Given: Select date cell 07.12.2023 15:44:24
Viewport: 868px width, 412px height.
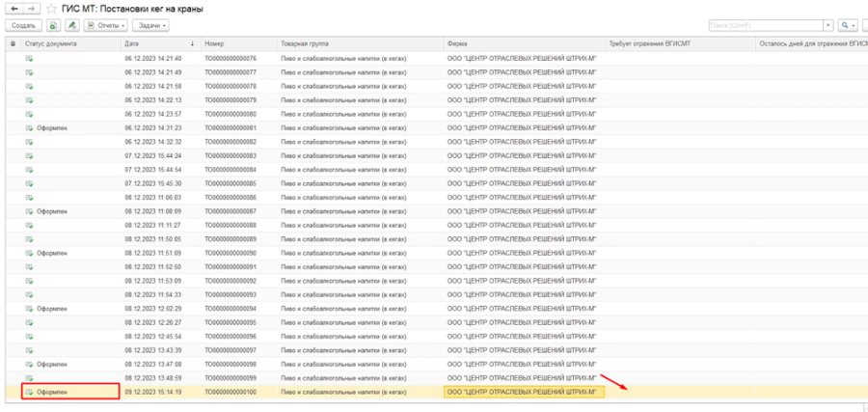Looking at the screenshot, I should (153, 155).
